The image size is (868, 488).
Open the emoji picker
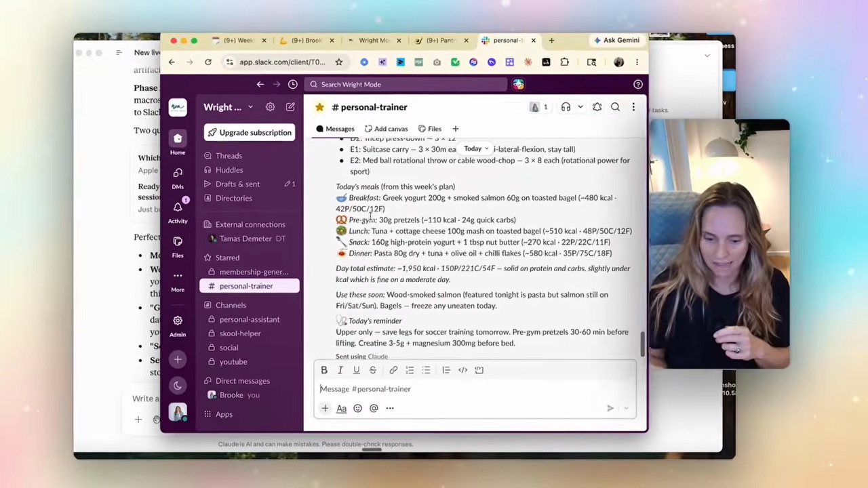point(357,408)
